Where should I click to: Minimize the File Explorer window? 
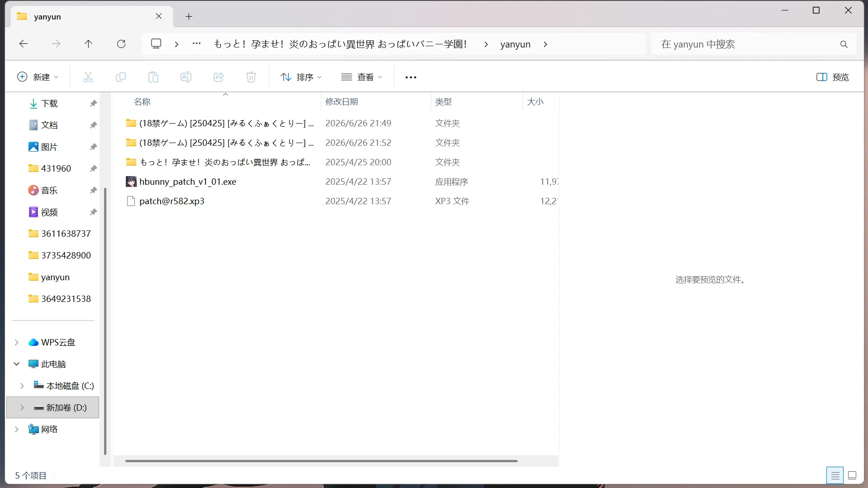click(785, 10)
